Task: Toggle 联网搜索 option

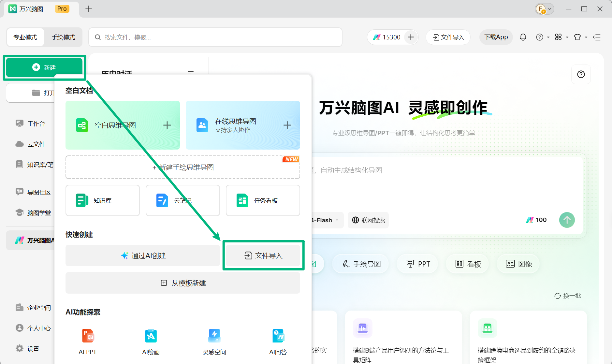Action: 368,220
